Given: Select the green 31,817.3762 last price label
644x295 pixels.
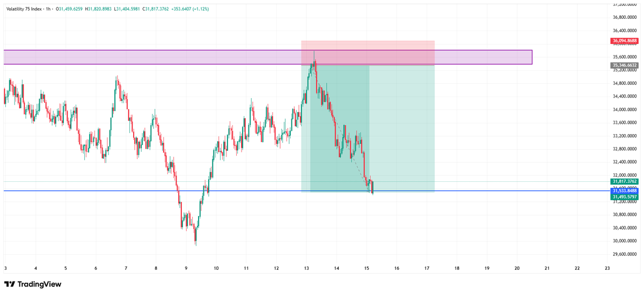Looking at the screenshot, I should click(625, 182).
